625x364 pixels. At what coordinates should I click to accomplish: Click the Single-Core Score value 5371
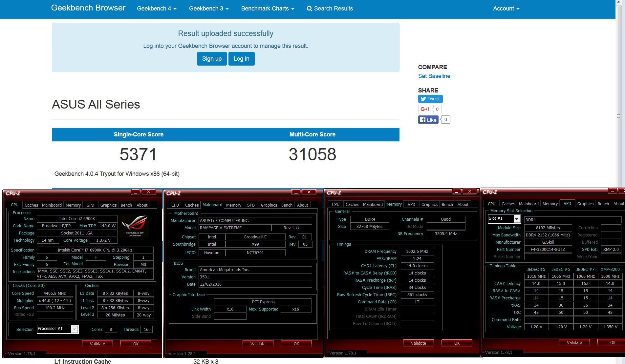tap(138, 154)
